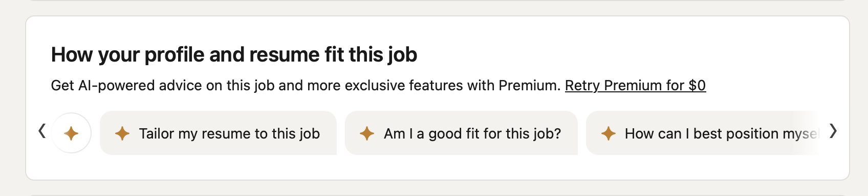Show previous suggestions with left chevron
The width and height of the screenshot is (868, 196).
(x=42, y=131)
